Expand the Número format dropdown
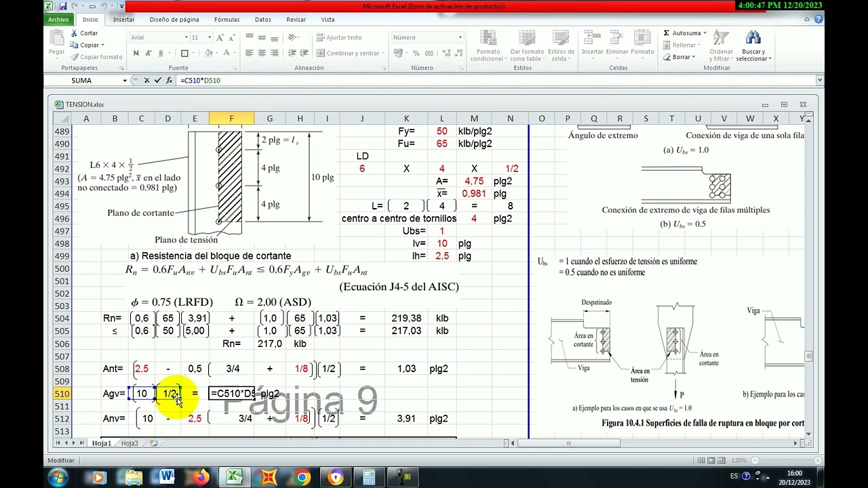This screenshot has width=868, height=488. (x=460, y=37)
